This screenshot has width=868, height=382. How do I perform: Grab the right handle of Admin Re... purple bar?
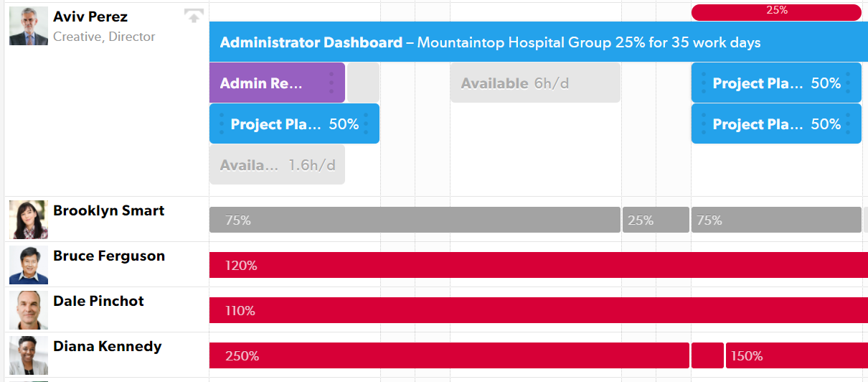(x=331, y=83)
